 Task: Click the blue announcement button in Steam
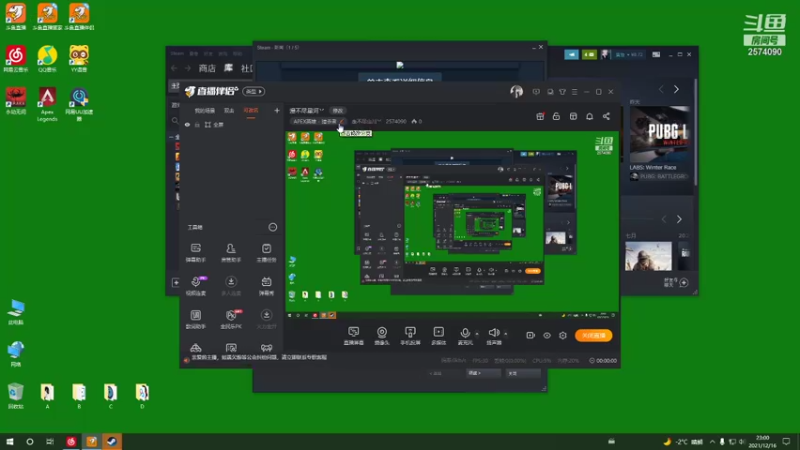pyautogui.click(x=571, y=54)
